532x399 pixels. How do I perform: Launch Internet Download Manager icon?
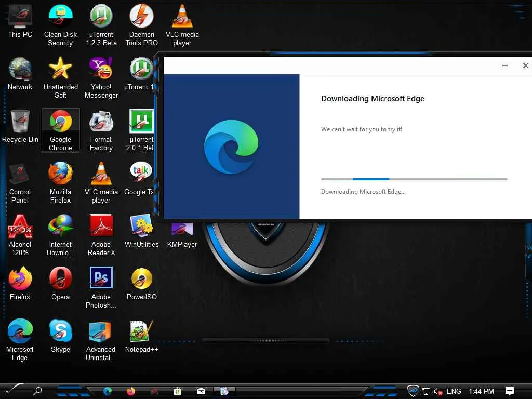(60, 235)
